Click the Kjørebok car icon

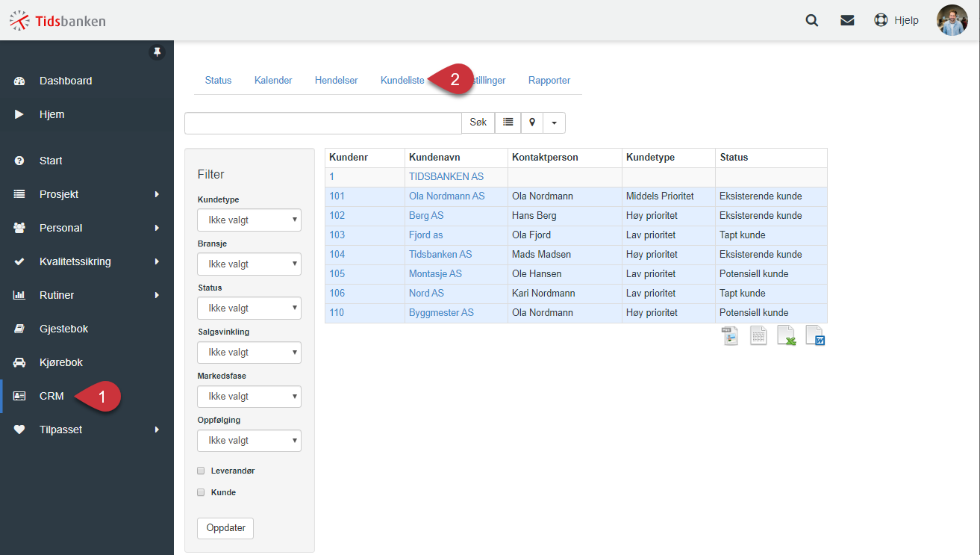[x=20, y=362]
